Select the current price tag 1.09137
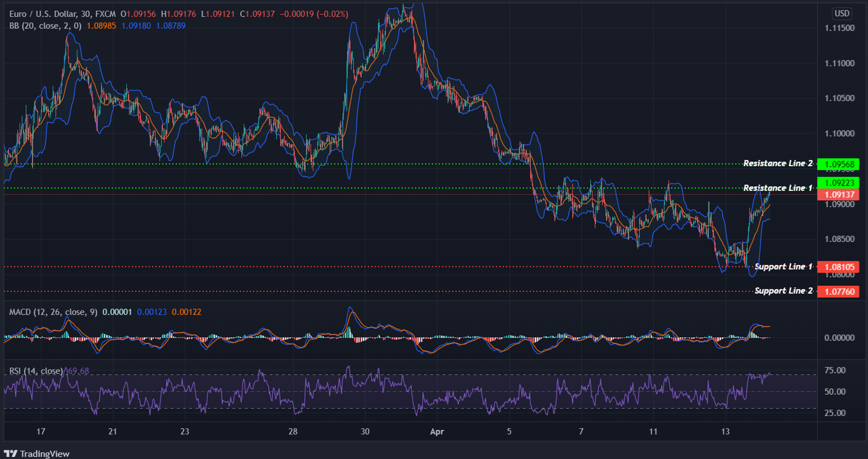Viewport: 868px width, 459px height. click(838, 195)
